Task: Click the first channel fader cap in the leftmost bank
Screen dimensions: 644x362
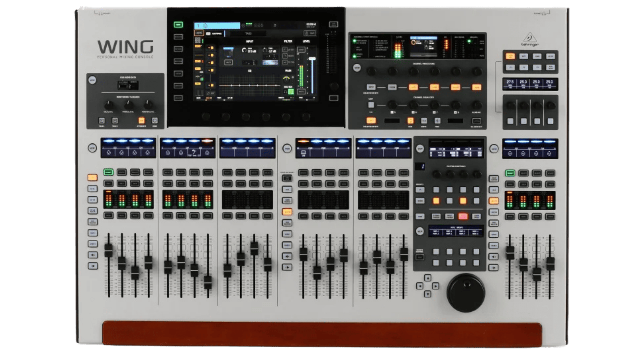Action: (108, 250)
